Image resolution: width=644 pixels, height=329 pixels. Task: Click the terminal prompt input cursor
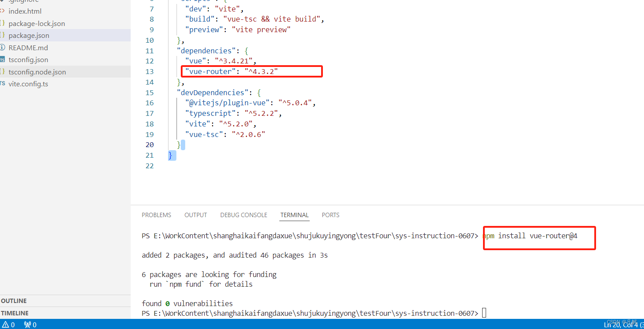pos(484,313)
